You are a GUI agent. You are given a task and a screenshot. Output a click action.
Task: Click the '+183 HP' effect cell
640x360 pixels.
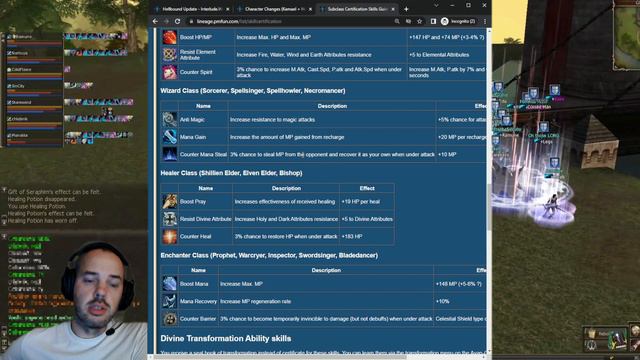(367, 236)
